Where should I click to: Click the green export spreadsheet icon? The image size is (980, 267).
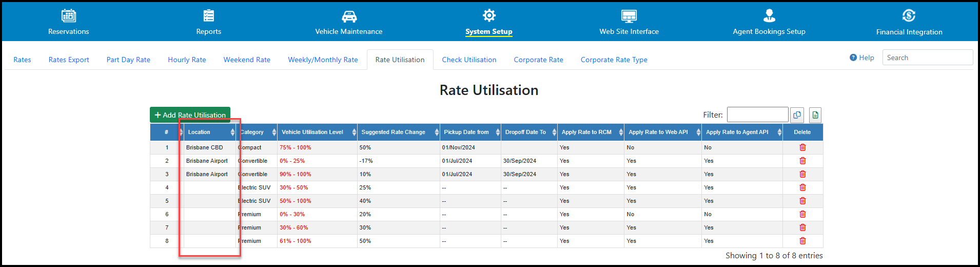pyautogui.click(x=815, y=115)
